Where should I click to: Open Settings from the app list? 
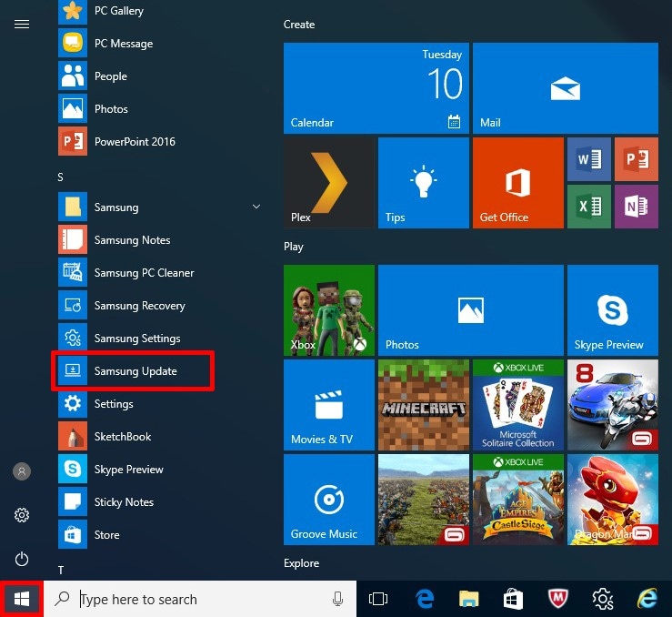[x=160, y=403]
